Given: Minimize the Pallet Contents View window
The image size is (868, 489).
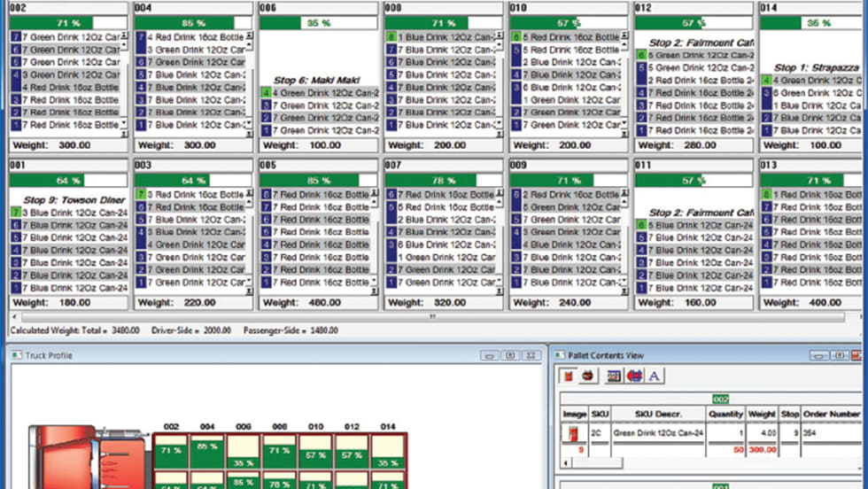Looking at the screenshot, I should [x=821, y=355].
